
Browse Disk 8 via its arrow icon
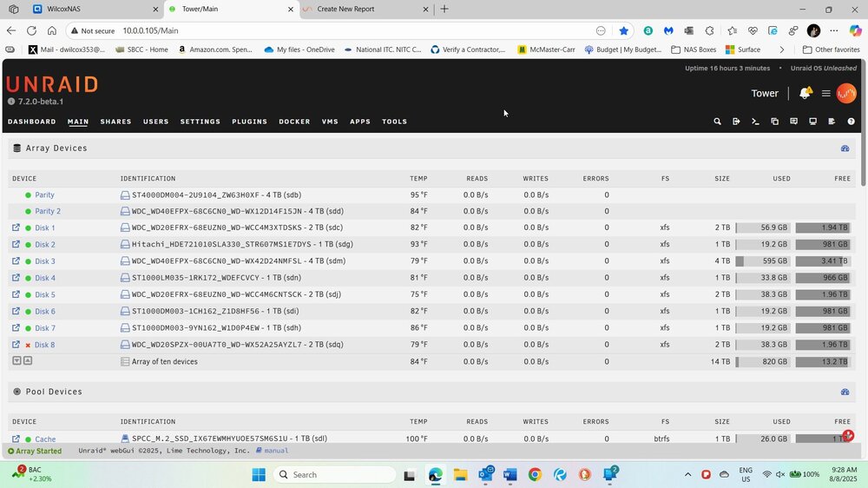pos(16,345)
